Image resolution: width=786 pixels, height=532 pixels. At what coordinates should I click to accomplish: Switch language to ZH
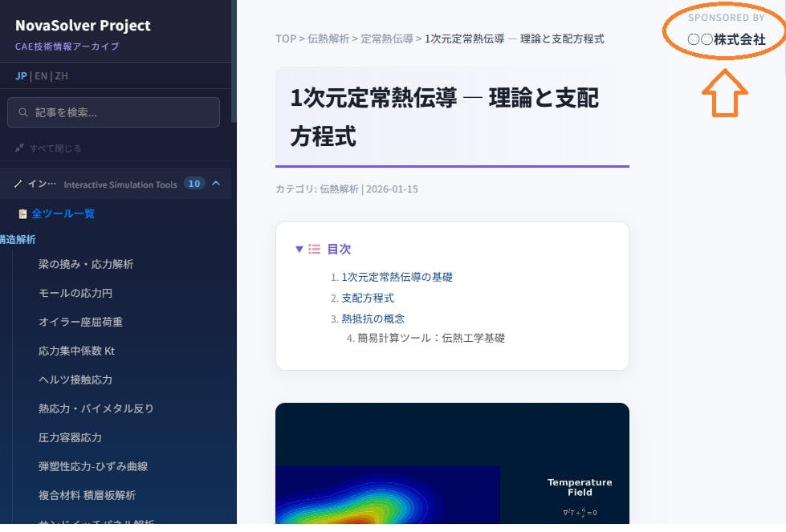point(62,76)
